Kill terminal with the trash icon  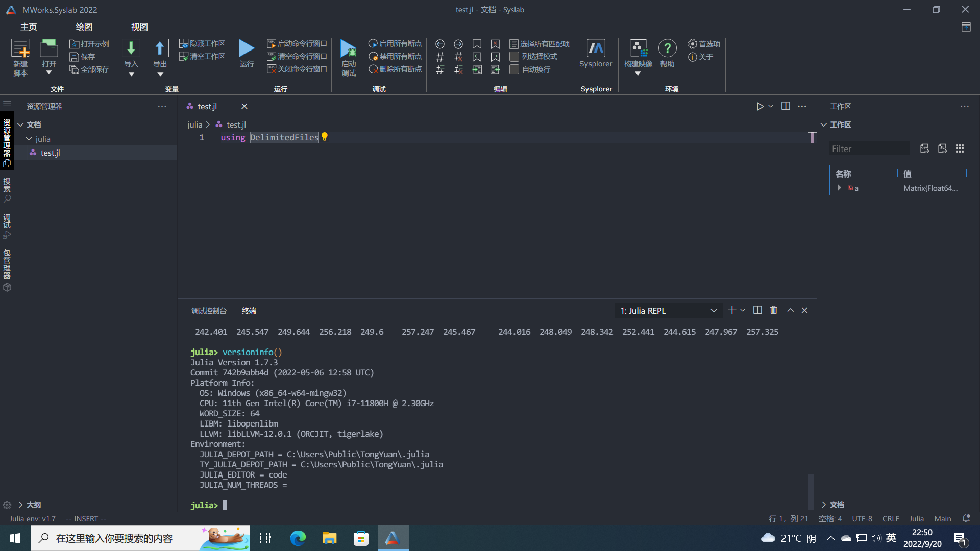[x=774, y=310]
